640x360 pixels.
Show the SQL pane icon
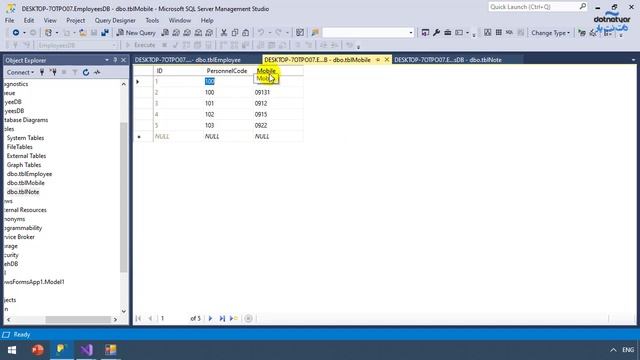pyautogui.click(x=509, y=33)
